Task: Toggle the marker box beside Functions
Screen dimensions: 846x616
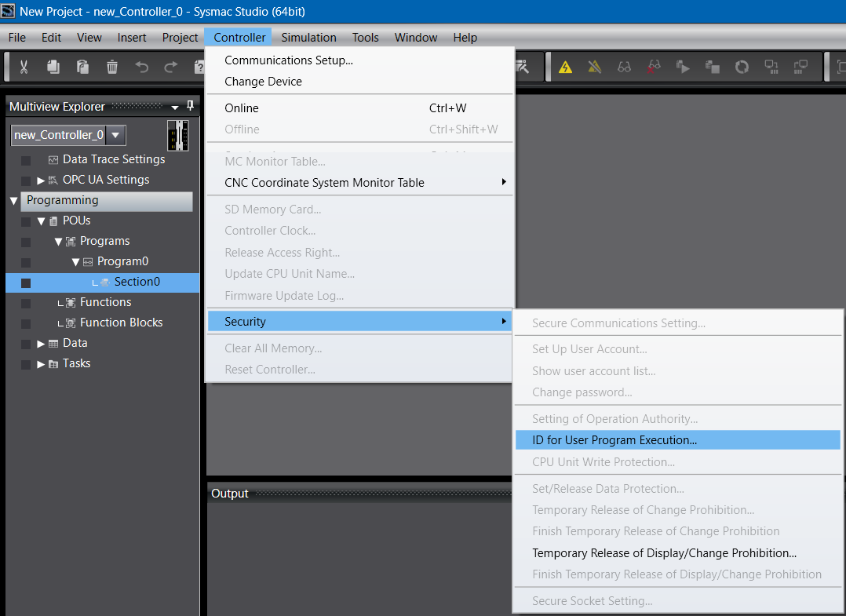Action: tap(25, 303)
